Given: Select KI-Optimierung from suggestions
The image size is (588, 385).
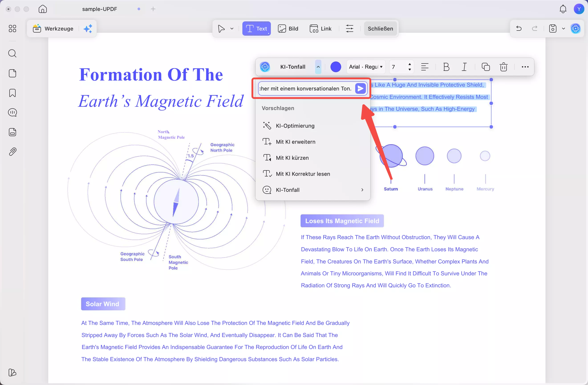Looking at the screenshot, I should (295, 126).
